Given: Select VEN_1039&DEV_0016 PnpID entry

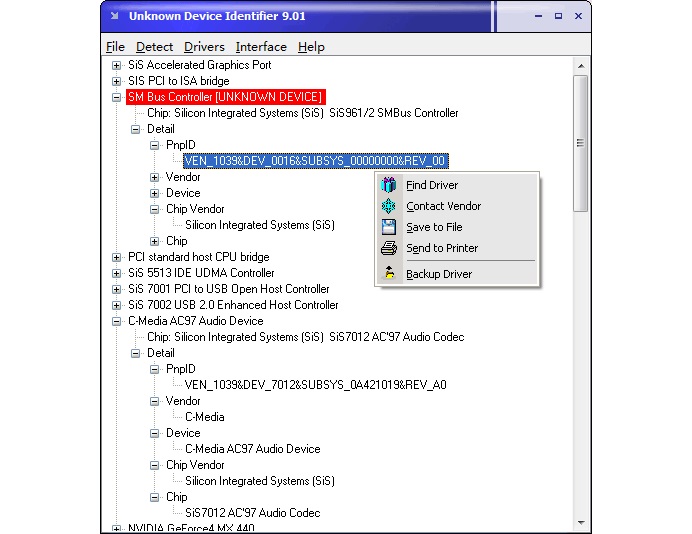Looking at the screenshot, I should [316, 161].
